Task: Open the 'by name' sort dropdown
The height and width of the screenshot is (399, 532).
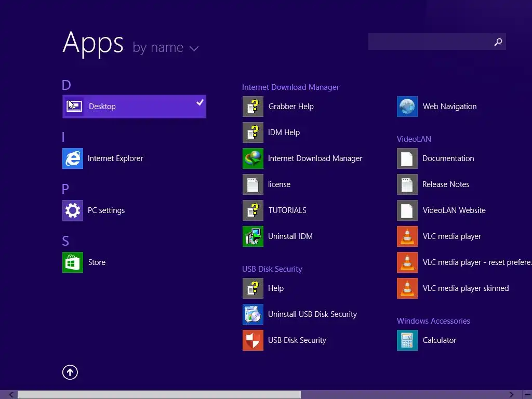Action: [166, 47]
